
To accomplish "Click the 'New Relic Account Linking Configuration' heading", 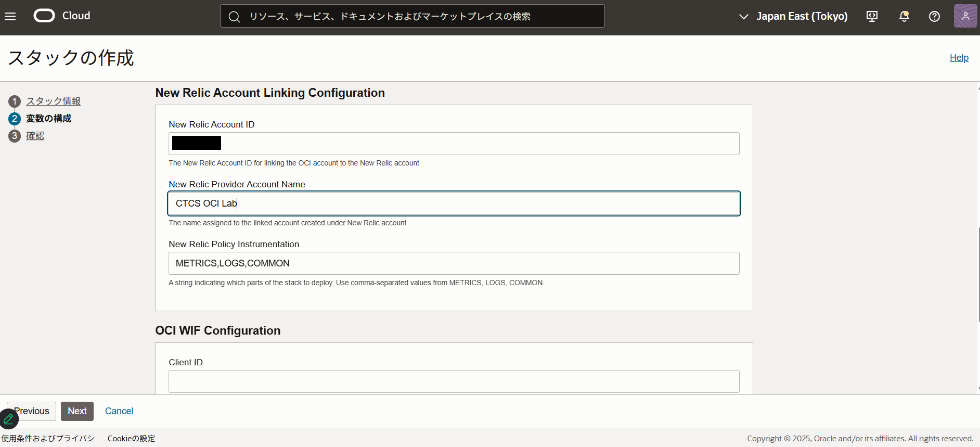I will point(270,93).
